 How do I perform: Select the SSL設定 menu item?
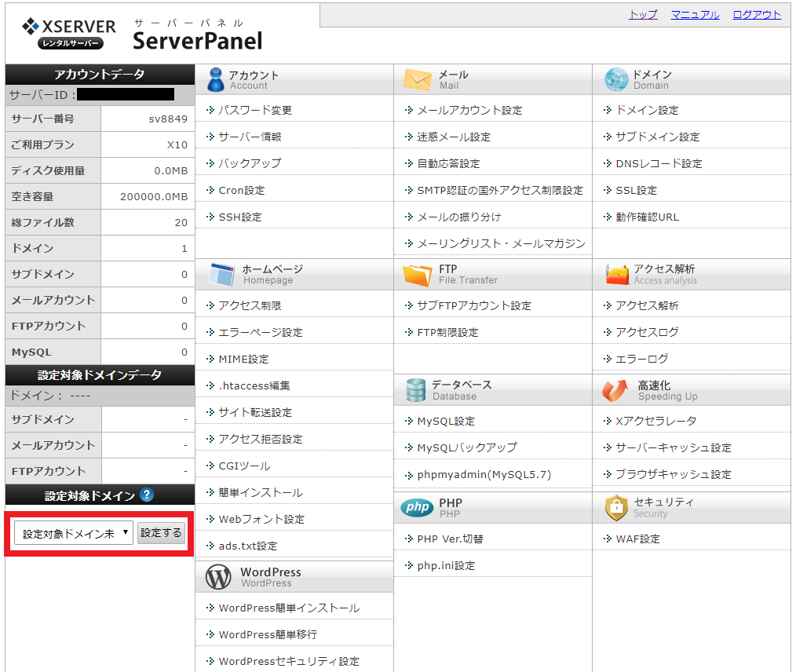(636, 190)
